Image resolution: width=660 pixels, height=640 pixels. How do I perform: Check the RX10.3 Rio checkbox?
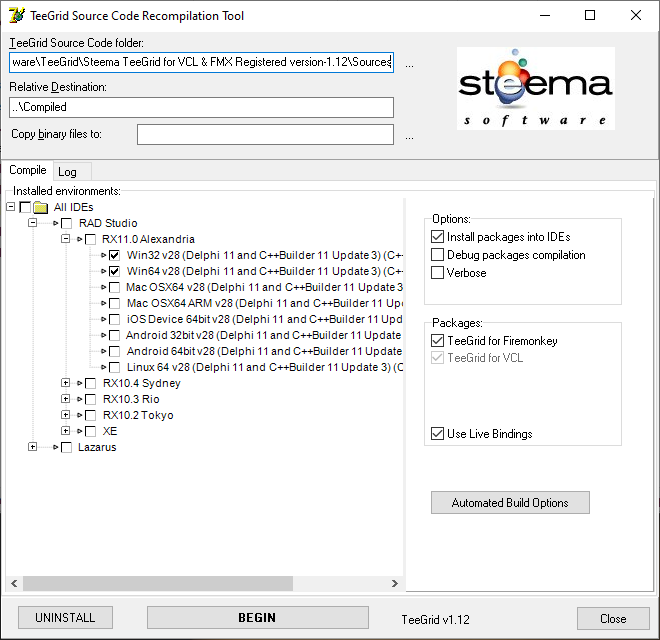click(x=90, y=399)
